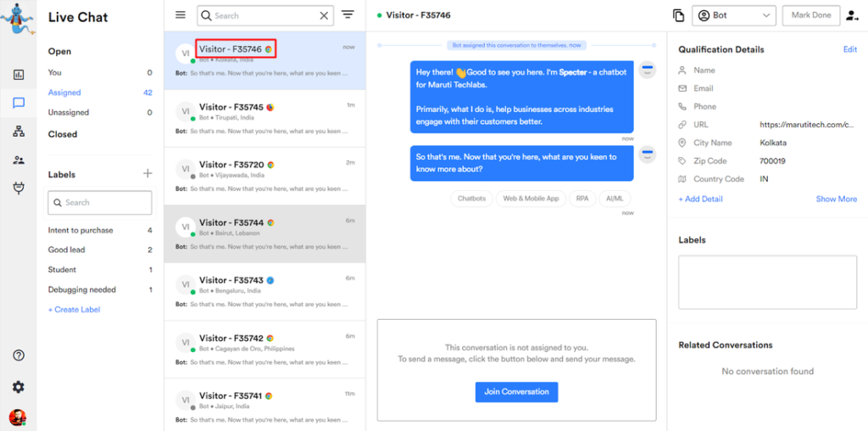Screen dimensions: 868x431
Task: Open the team users sidebar icon
Action: (x=19, y=160)
